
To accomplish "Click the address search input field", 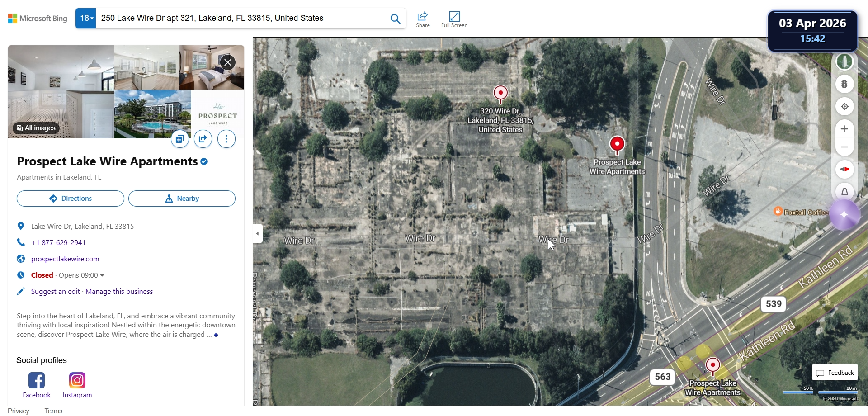I will 240,19.
